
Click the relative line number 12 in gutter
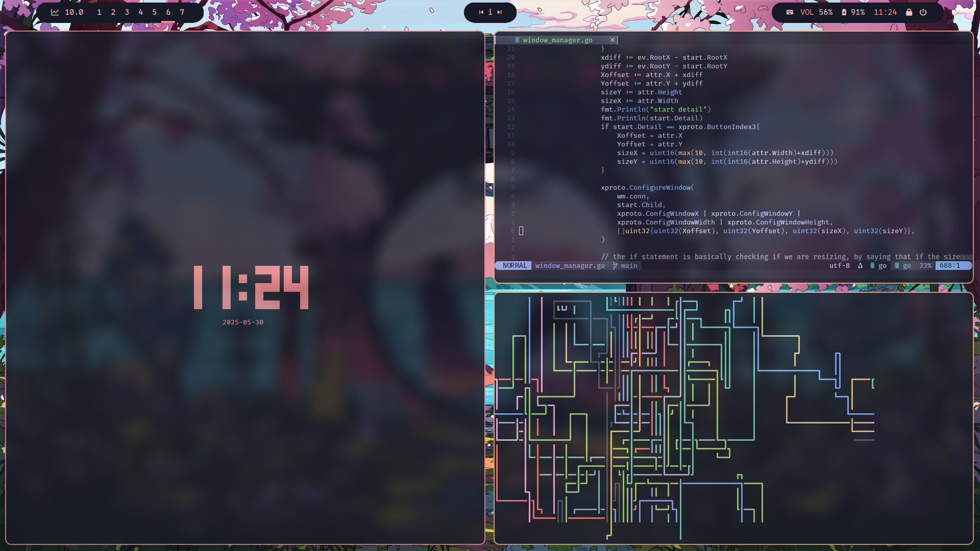[510, 127]
